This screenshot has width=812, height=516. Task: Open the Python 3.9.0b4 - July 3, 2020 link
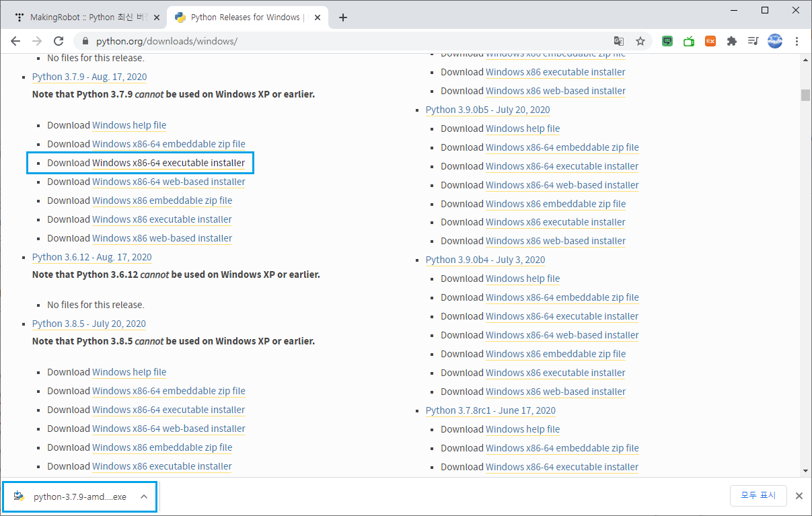(x=485, y=260)
